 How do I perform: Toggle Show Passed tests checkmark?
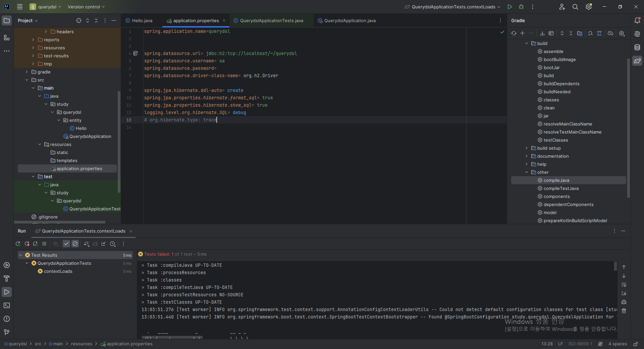click(66, 244)
